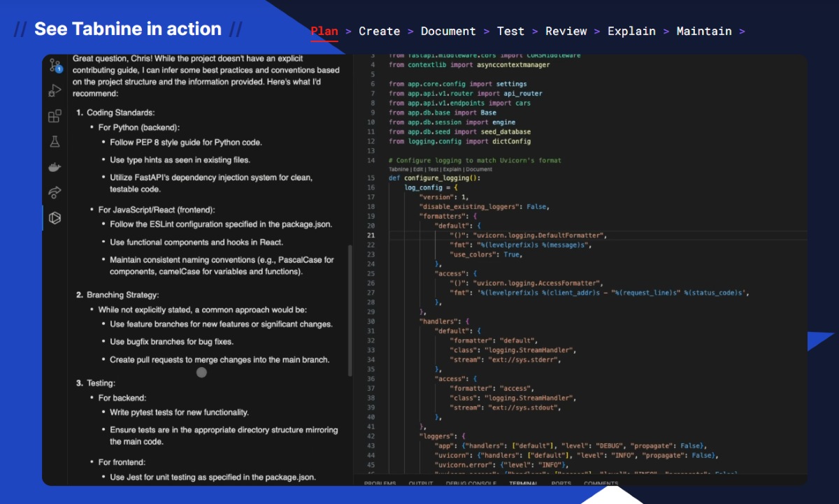Click the Document code lens above configure_logging
Image resolution: width=839 pixels, height=504 pixels.
click(x=479, y=169)
